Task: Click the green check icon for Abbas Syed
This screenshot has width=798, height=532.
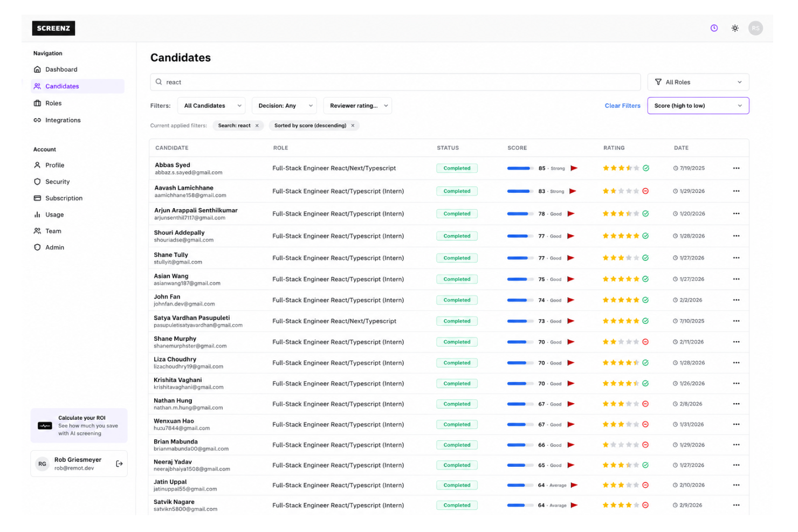Action: tap(646, 168)
